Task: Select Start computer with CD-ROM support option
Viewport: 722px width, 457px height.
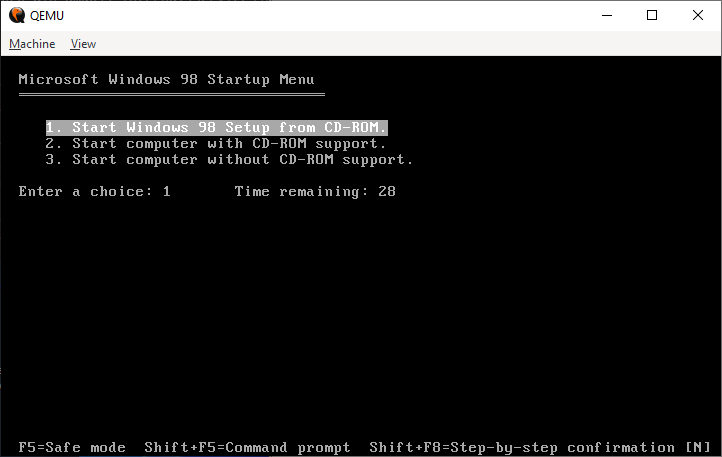Action: (x=215, y=144)
